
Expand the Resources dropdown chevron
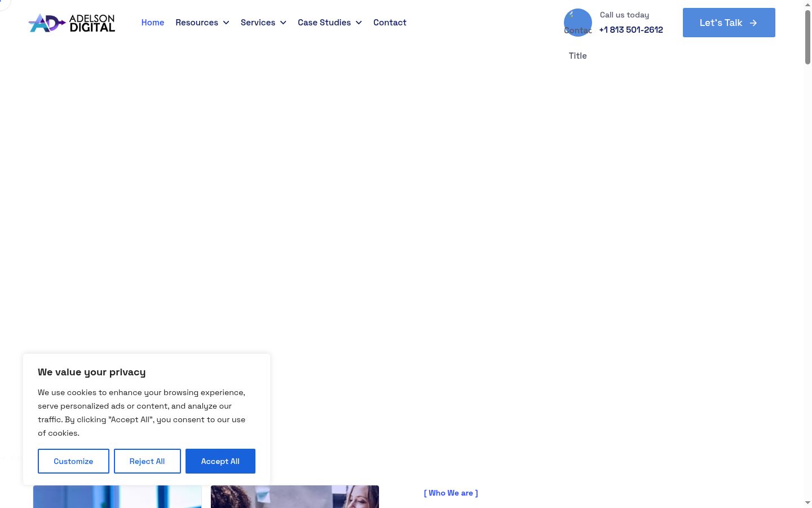226,23
